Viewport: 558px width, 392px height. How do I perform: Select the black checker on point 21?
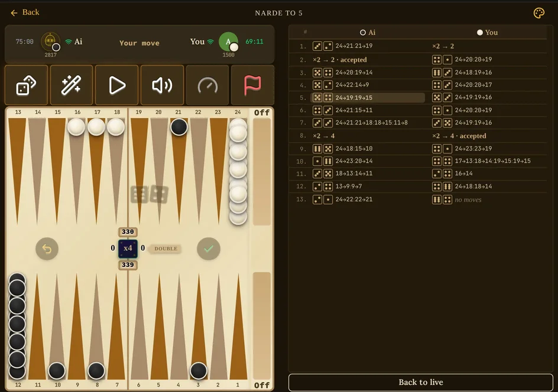(x=179, y=127)
